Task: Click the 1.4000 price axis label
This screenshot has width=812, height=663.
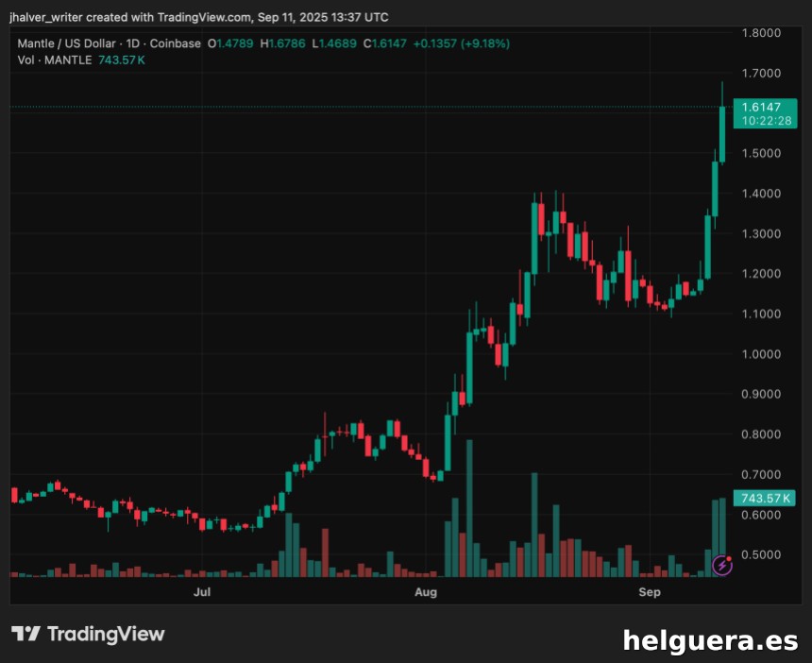Action: point(761,194)
